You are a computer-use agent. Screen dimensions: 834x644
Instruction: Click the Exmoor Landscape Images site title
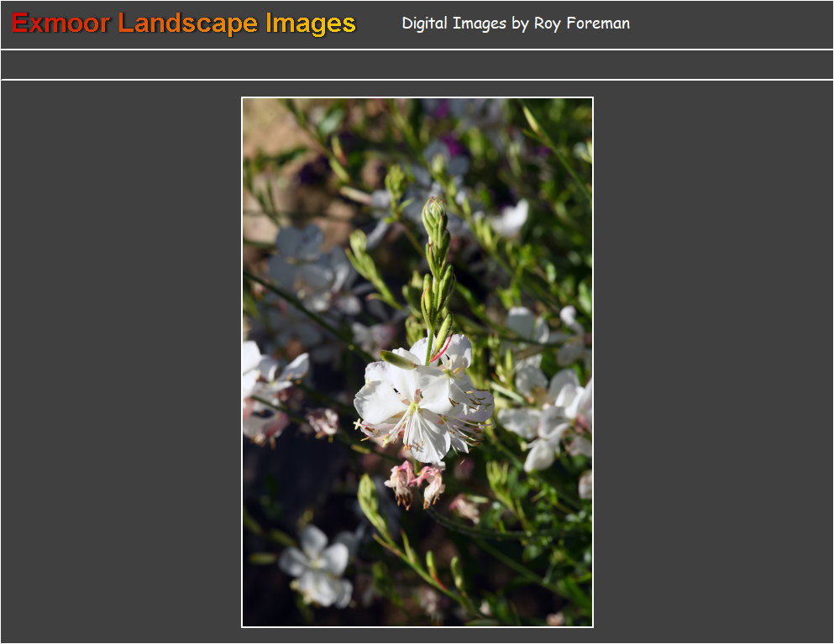click(x=184, y=24)
